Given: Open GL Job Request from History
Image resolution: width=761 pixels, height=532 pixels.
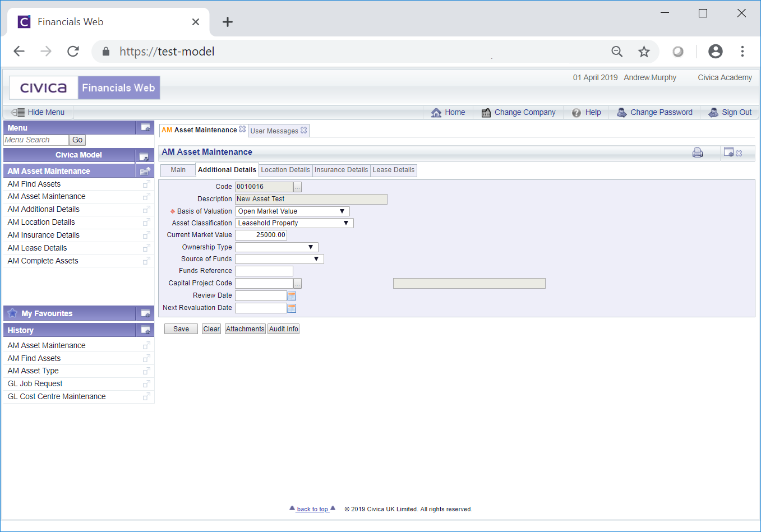Looking at the screenshot, I should point(35,384).
